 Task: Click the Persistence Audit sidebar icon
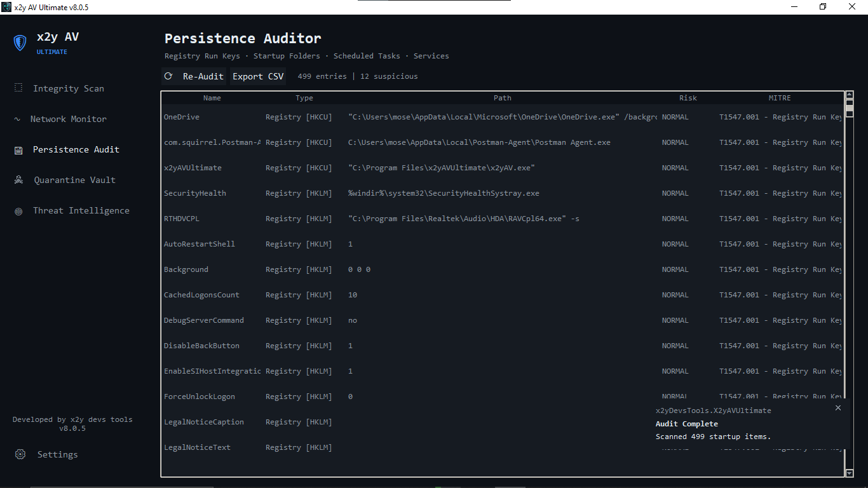(x=20, y=149)
